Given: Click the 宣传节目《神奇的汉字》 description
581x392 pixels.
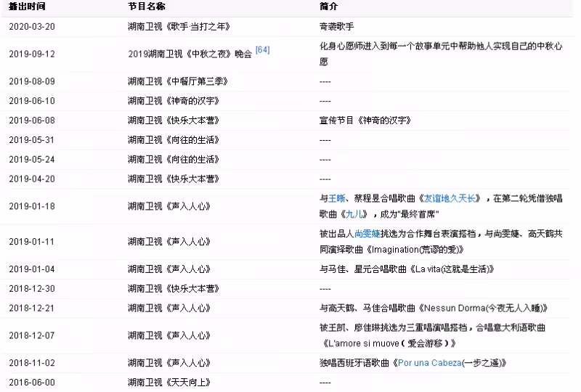Looking at the screenshot, I should coord(365,121).
